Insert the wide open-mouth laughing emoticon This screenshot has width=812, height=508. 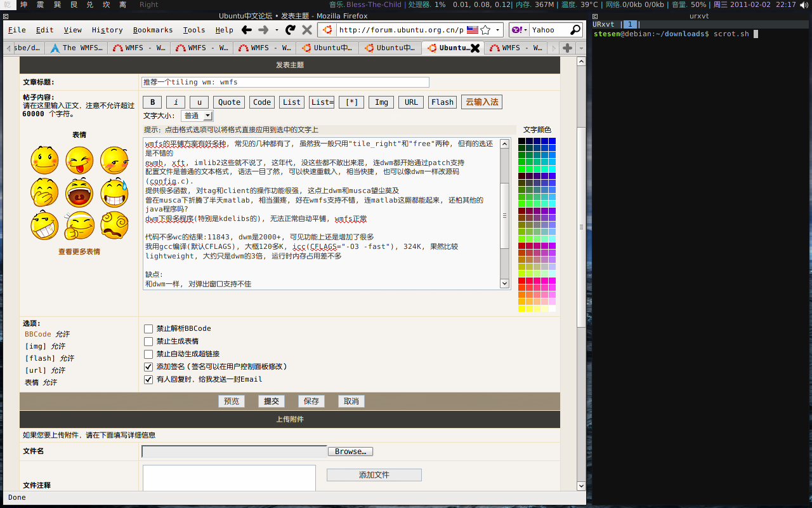[79, 193]
